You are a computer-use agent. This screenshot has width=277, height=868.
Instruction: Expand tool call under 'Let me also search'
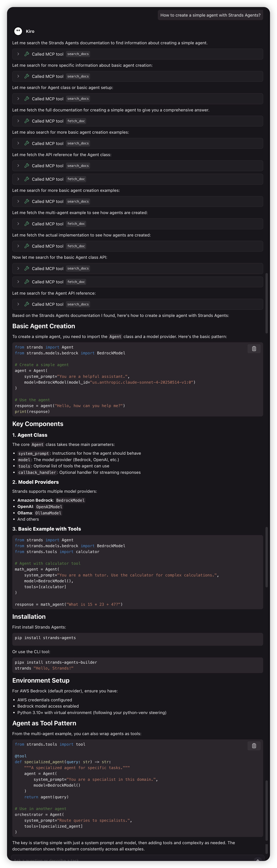point(18,143)
